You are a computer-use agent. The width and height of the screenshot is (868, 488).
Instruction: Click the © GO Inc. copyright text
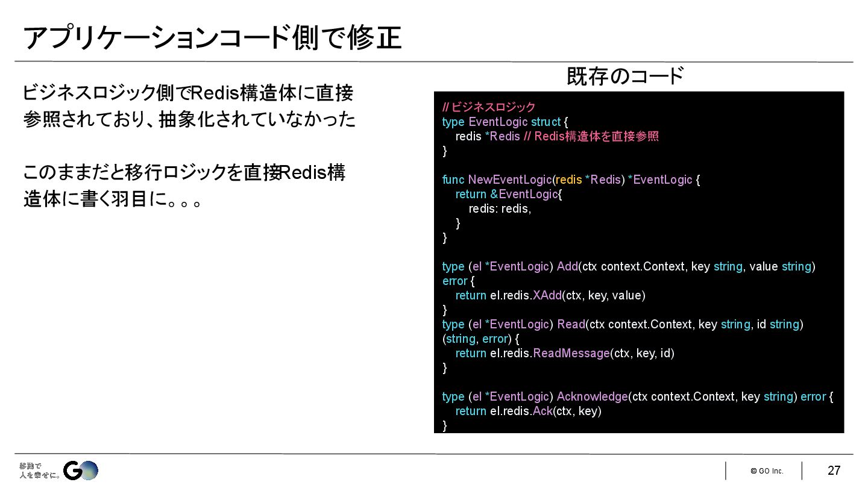pyautogui.click(x=767, y=471)
